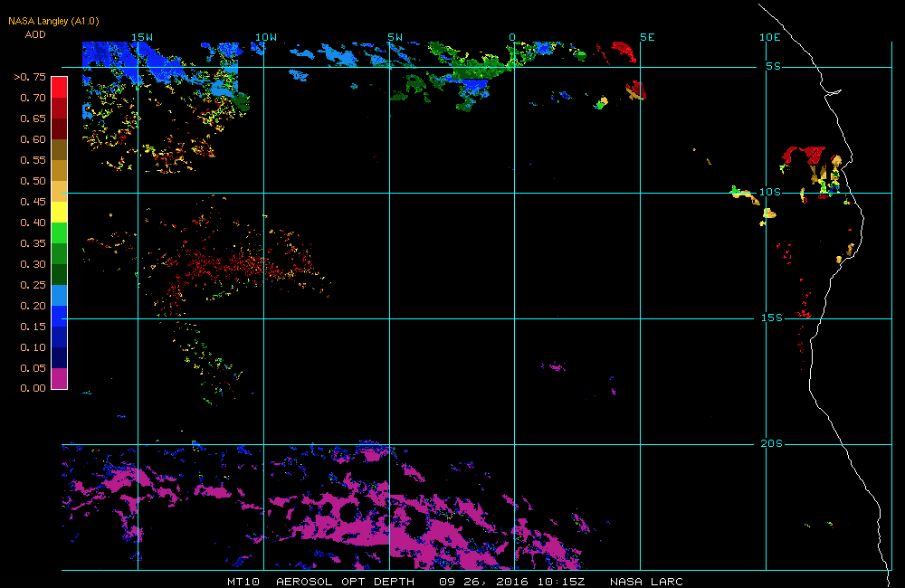
Task: Click the '5E' longitude label
Action: point(648,37)
